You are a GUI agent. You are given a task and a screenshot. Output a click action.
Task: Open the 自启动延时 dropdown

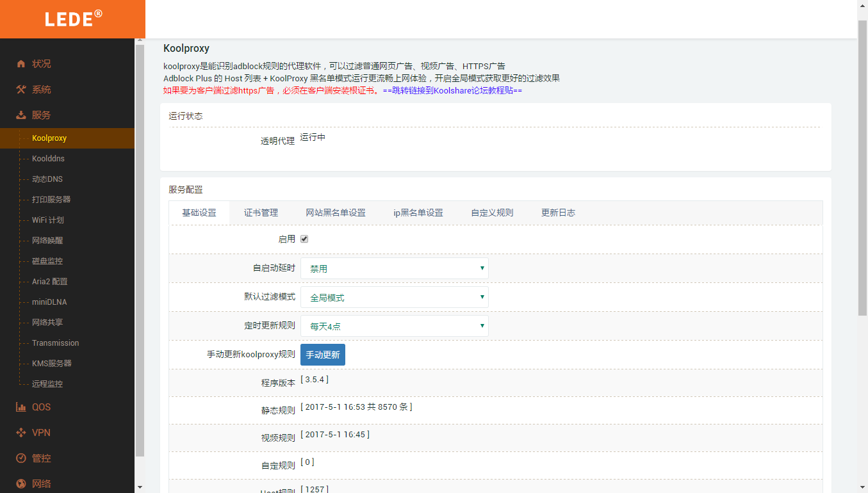(394, 269)
